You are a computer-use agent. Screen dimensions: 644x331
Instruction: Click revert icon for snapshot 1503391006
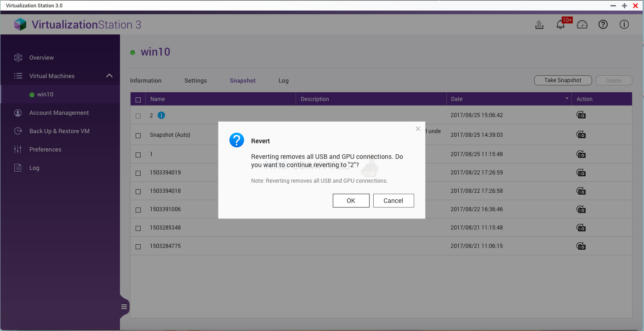581,209
